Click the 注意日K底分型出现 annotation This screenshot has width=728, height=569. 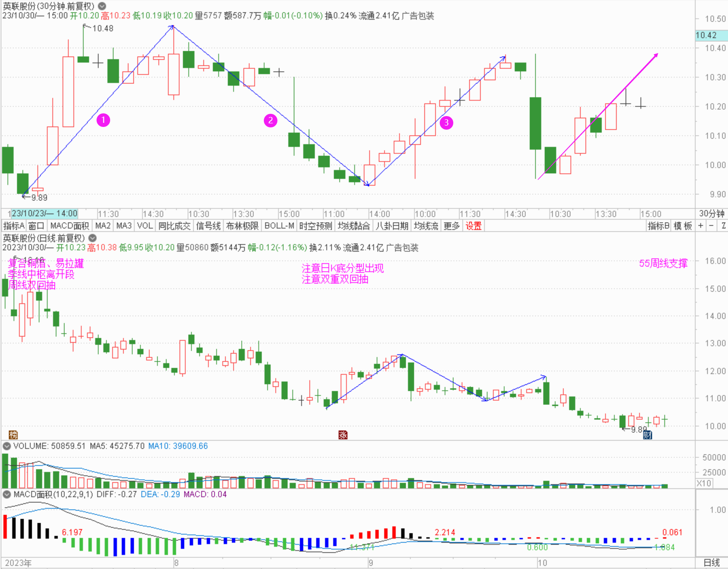tap(343, 268)
